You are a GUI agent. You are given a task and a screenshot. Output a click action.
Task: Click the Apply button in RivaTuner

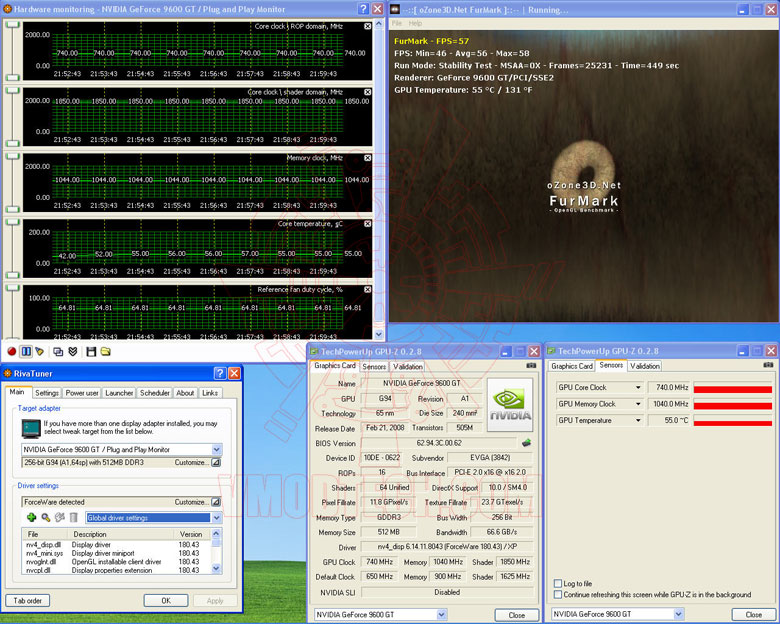click(x=215, y=601)
